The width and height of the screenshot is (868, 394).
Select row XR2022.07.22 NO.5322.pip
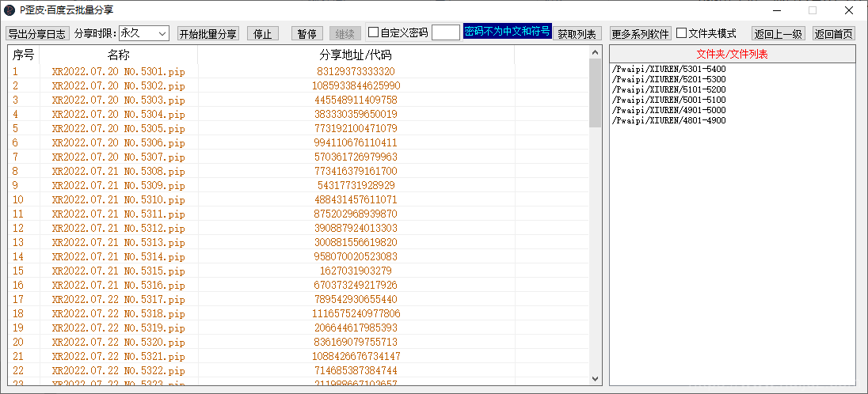[299, 371]
